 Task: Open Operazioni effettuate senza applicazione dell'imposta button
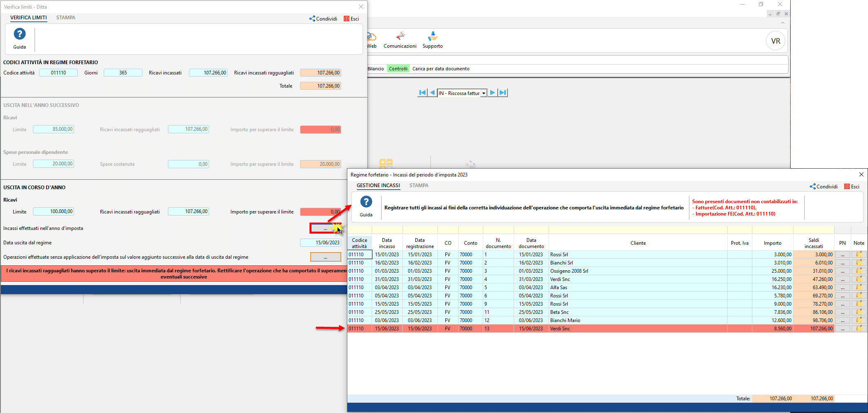point(326,257)
